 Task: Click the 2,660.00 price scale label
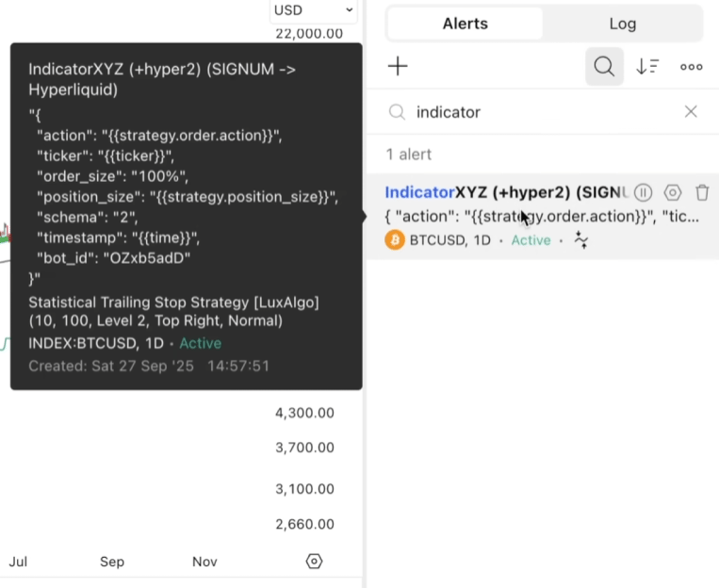point(304,524)
